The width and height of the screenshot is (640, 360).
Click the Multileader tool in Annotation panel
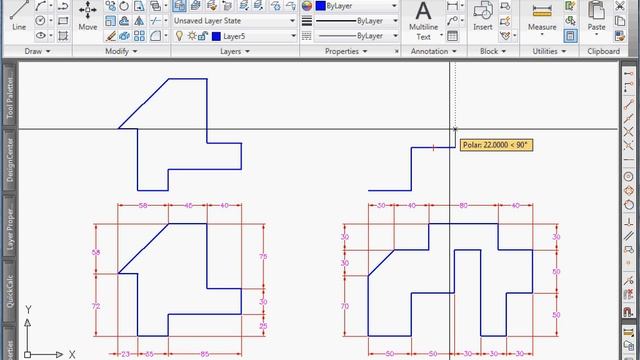[x=452, y=20]
